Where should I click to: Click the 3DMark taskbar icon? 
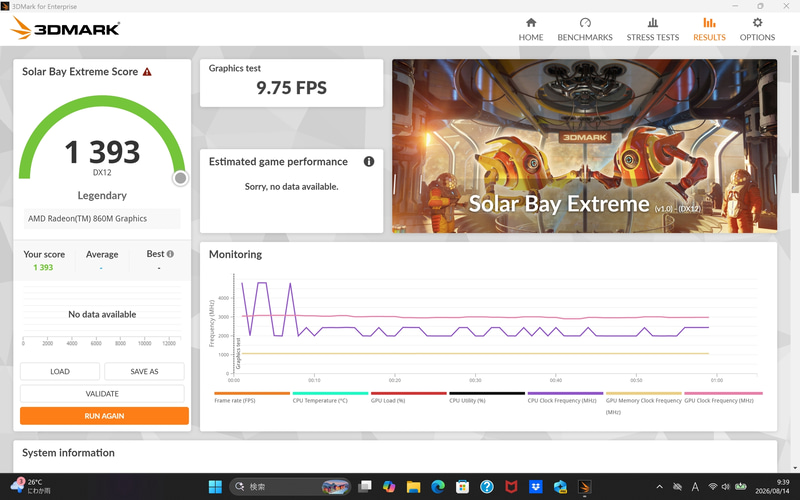point(585,487)
